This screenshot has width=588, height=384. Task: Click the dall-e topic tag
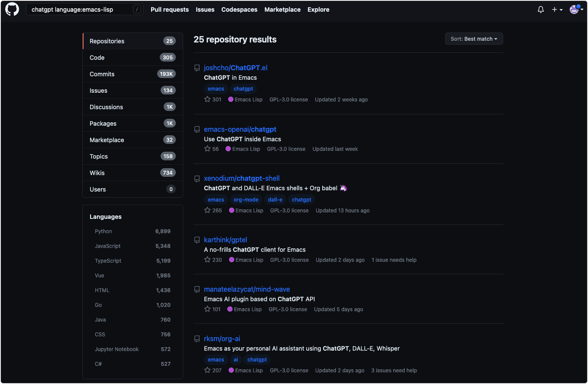click(275, 200)
